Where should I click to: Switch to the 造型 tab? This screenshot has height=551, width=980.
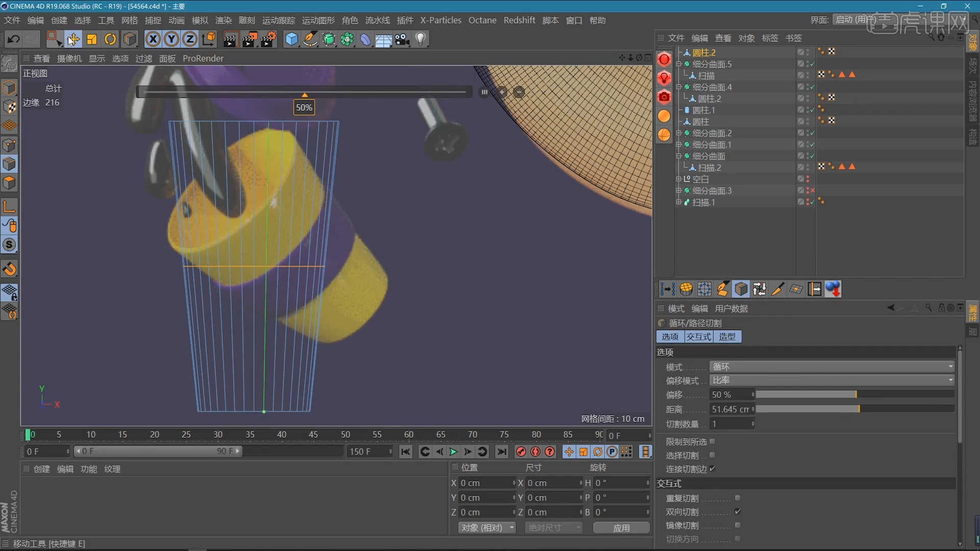pyautogui.click(x=727, y=337)
